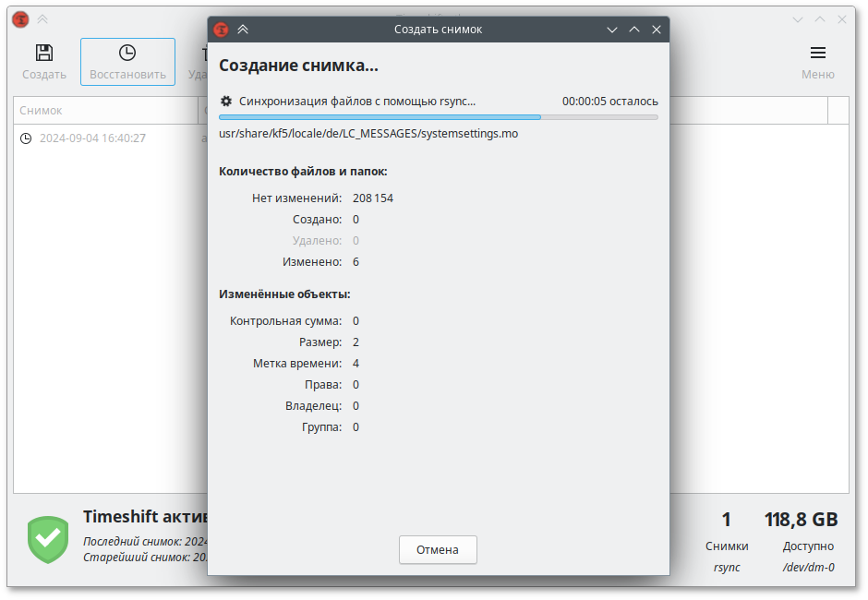This screenshot has height=600, width=868.
Task: Open the hamburger Меню icon
Action: pyautogui.click(x=818, y=53)
